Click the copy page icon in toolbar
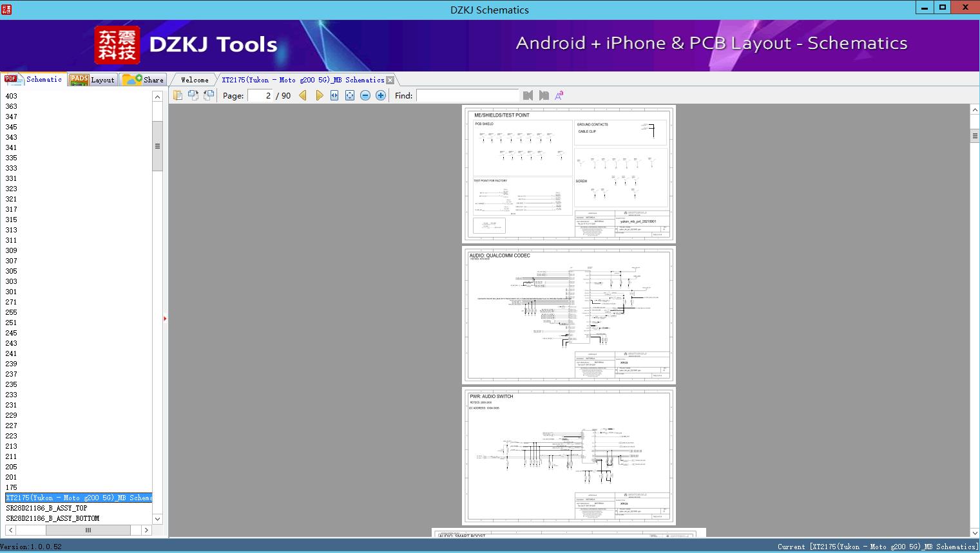 [178, 95]
